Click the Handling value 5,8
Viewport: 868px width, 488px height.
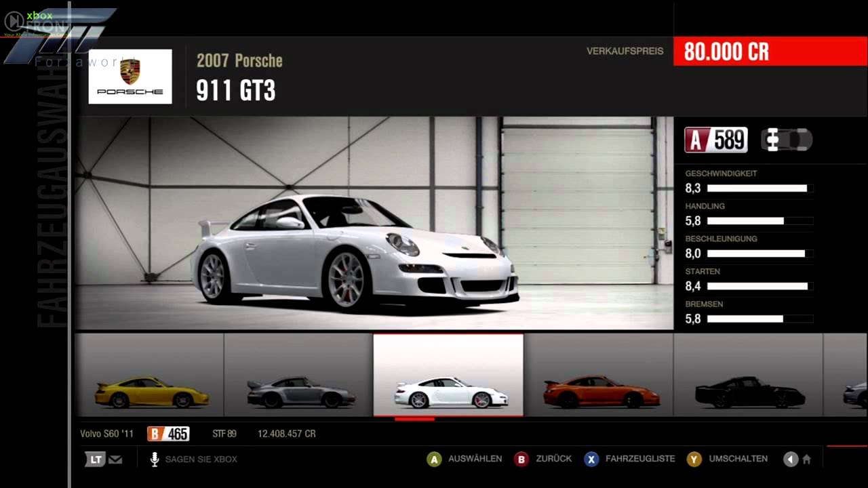tap(693, 221)
